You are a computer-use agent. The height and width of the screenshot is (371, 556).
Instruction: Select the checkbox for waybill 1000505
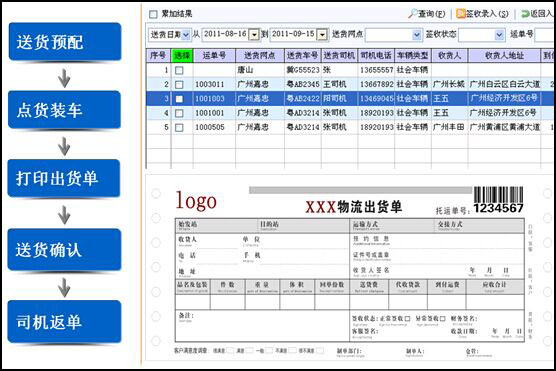(x=179, y=127)
